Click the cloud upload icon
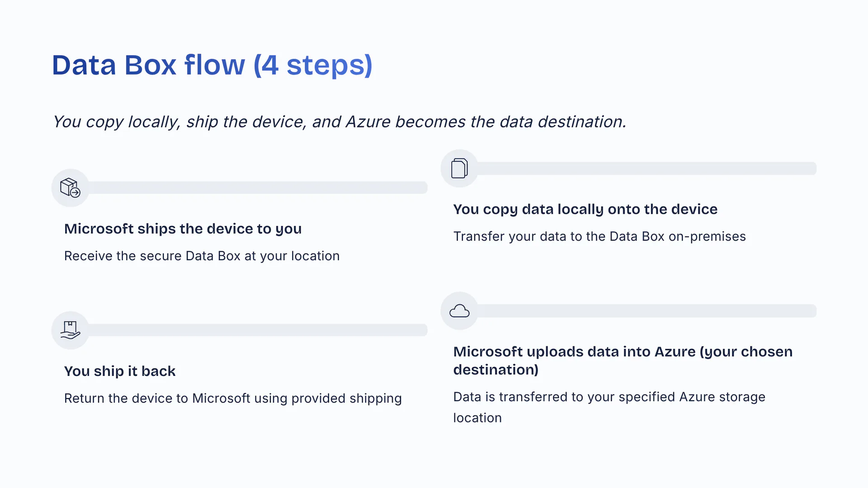Image resolution: width=868 pixels, height=488 pixels. 459,311
